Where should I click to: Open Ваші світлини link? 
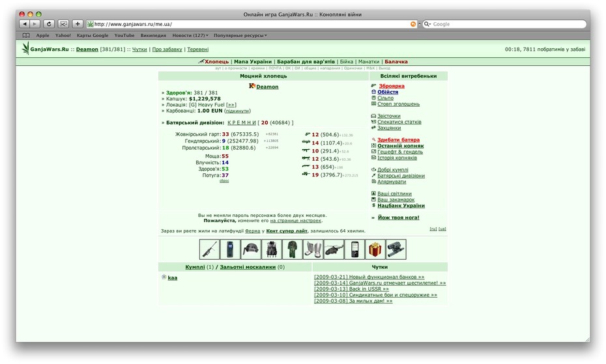[394, 193]
